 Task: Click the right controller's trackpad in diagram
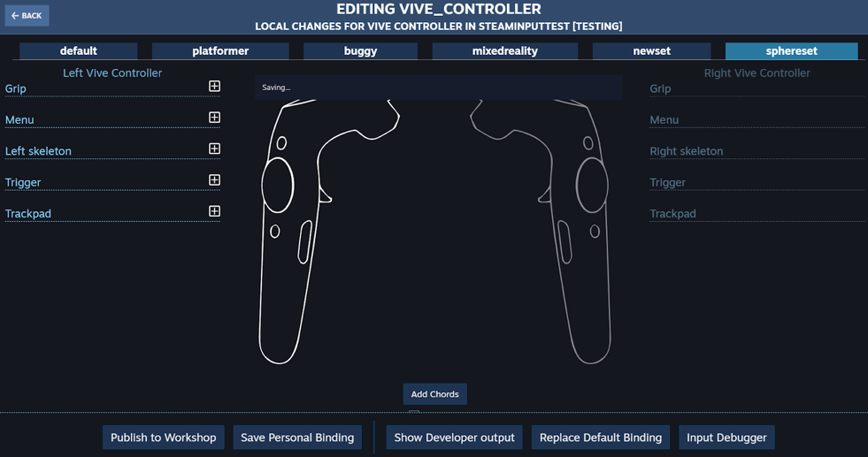pyautogui.click(x=592, y=186)
